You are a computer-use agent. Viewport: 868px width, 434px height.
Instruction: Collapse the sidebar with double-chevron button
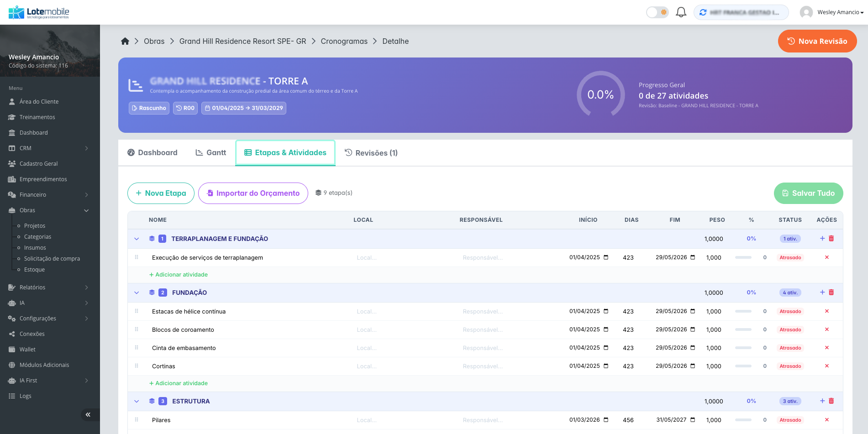tap(88, 415)
